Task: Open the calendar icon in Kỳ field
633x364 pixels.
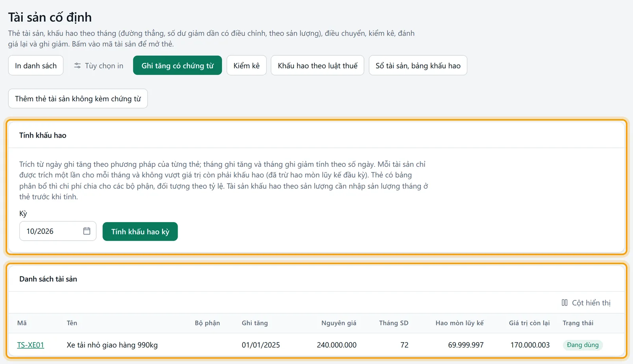Action: click(x=87, y=231)
